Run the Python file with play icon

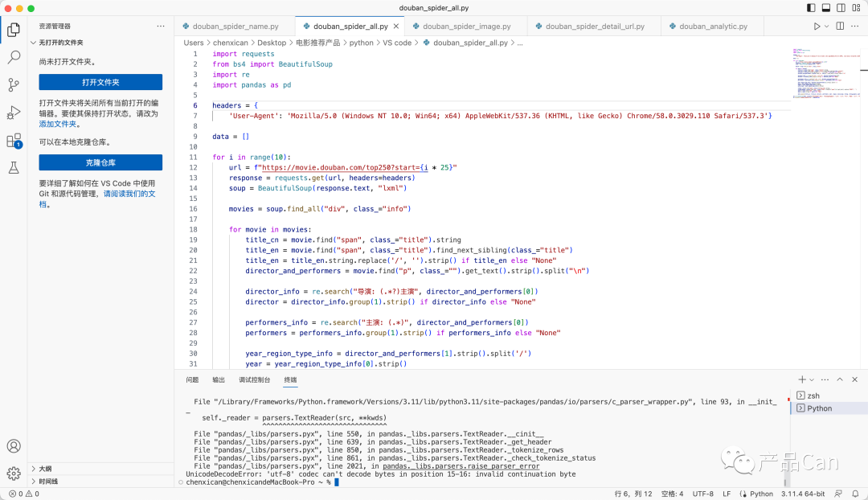[817, 27]
